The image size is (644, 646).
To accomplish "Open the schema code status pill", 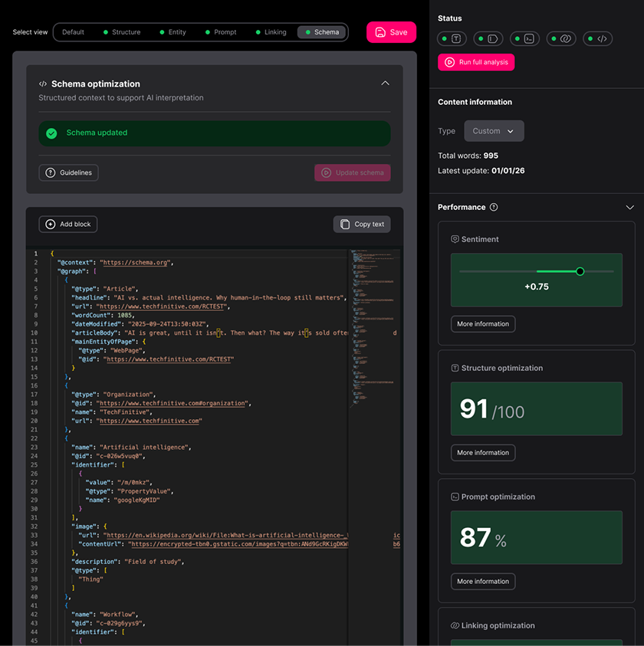I will tap(598, 39).
